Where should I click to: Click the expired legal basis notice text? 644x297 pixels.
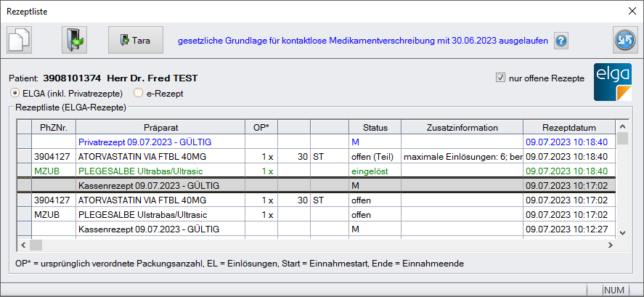(x=362, y=41)
